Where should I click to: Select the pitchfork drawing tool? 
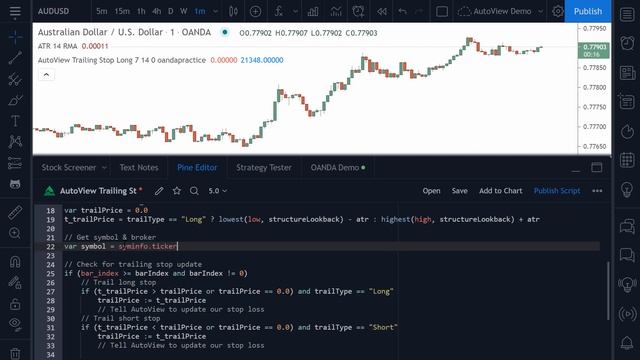15,79
